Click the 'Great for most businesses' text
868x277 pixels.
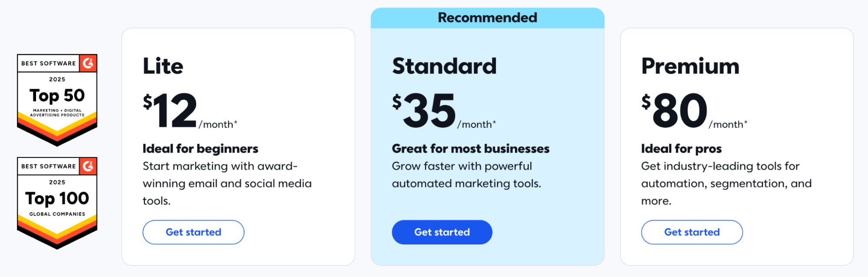tap(471, 148)
